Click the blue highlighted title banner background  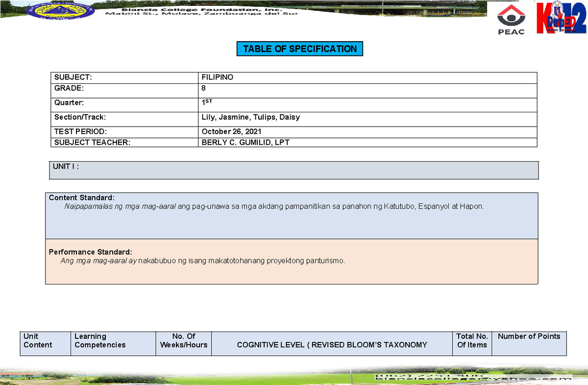click(x=299, y=49)
